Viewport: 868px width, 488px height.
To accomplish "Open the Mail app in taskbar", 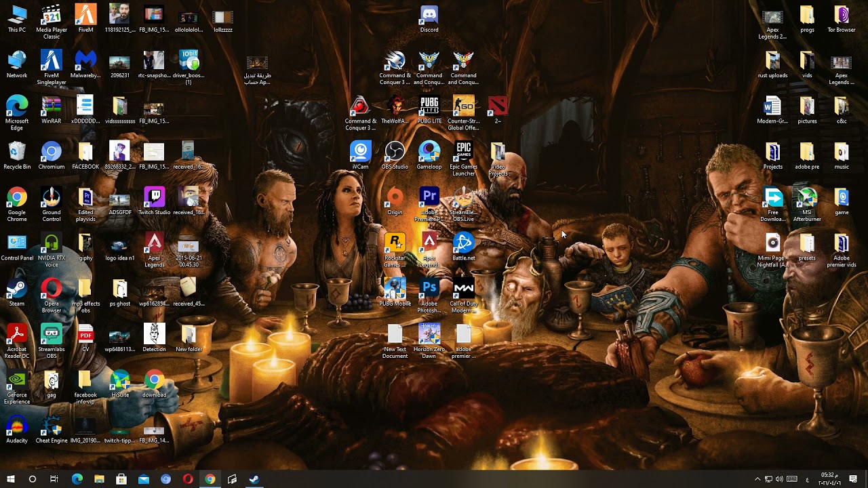I will point(144,479).
